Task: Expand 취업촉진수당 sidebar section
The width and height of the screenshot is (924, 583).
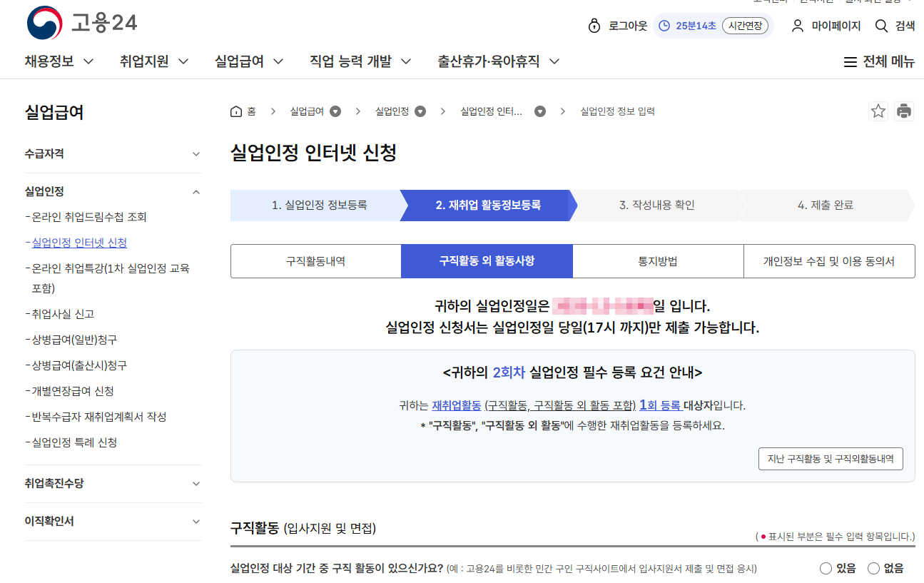Action: [113, 483]
